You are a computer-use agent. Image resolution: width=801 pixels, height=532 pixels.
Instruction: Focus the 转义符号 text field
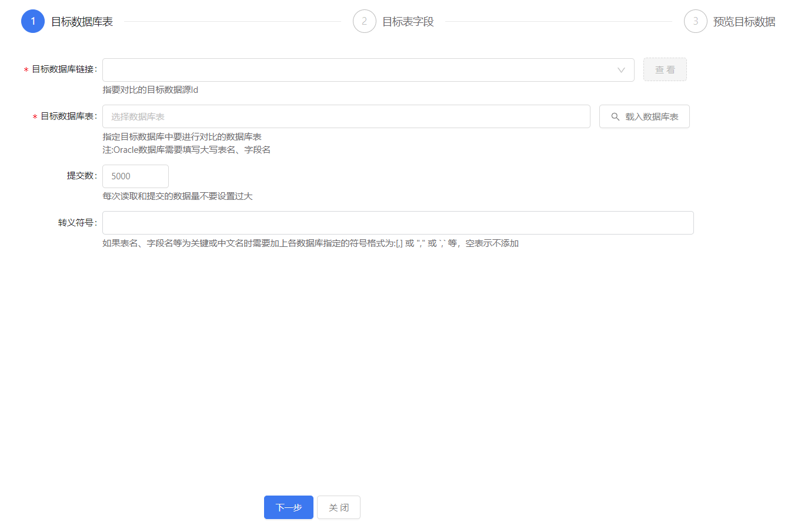398,223
